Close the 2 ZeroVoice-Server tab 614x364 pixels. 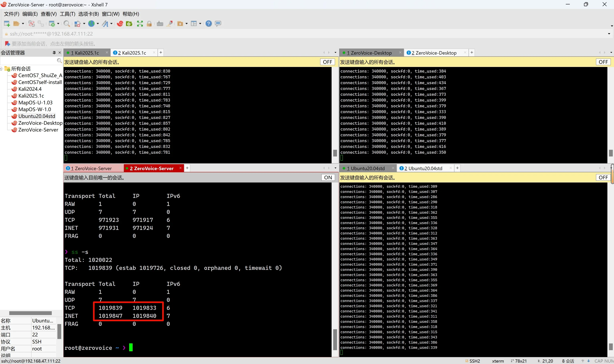(x=180, y=168)
